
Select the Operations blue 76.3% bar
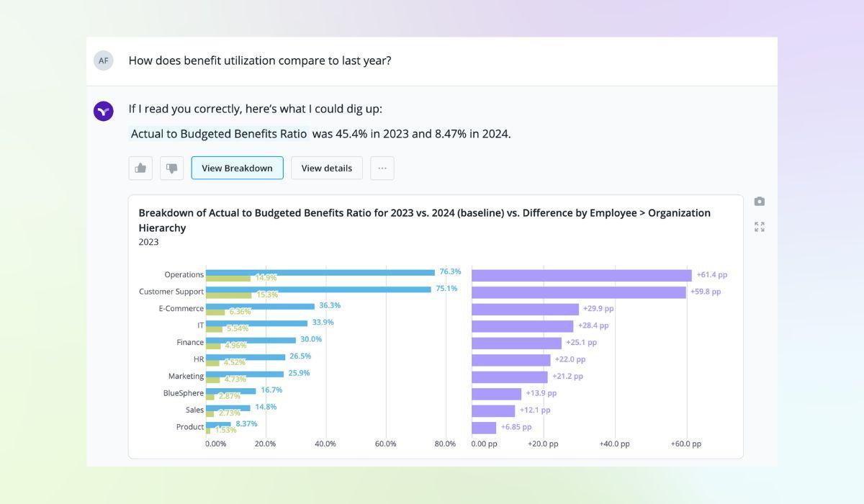tap(320, 272)
